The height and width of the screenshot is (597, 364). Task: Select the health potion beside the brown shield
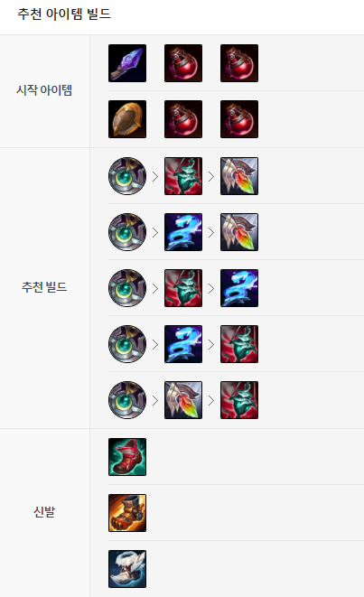[x=183, y=119]
